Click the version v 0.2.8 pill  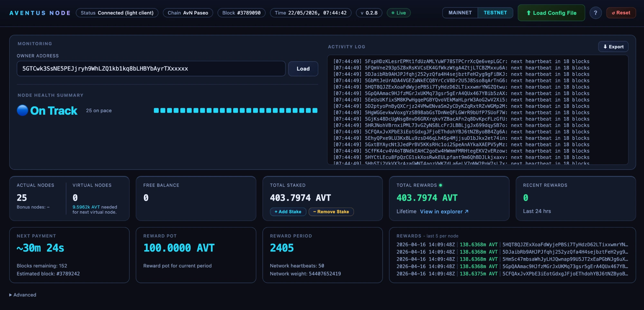point(369,13)
